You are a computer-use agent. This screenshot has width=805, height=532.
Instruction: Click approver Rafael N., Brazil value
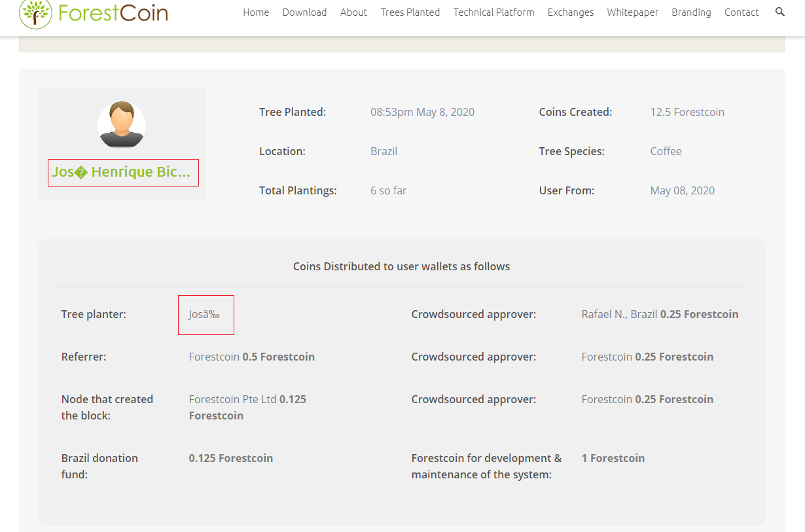(x=660, y=314)
